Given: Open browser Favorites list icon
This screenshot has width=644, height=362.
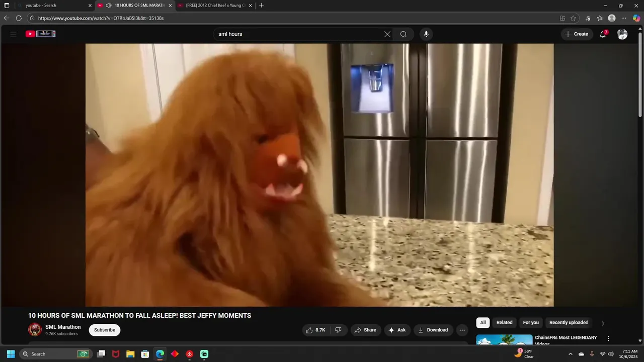Looking at the screenshot, I should (600, 18).
